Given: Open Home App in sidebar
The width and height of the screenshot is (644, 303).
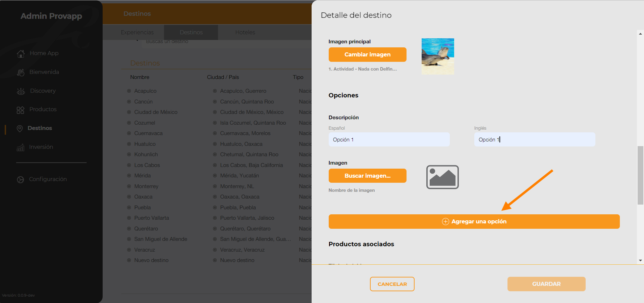Looking at the screenshot, I should click(x=44, y=53).
